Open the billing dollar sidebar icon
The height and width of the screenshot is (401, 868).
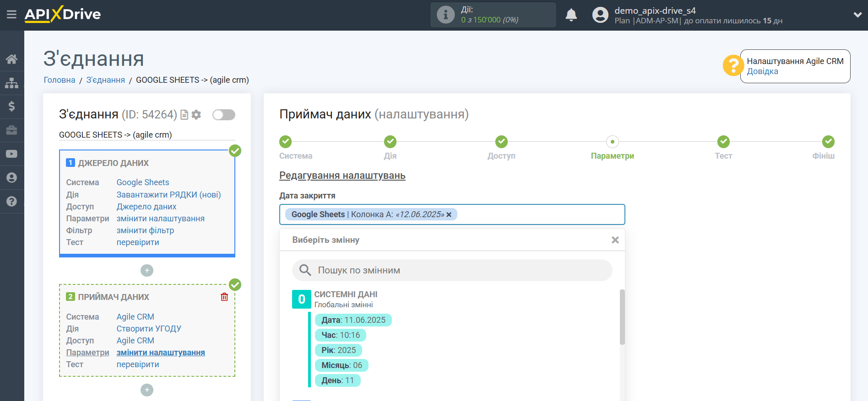[12, 107]
